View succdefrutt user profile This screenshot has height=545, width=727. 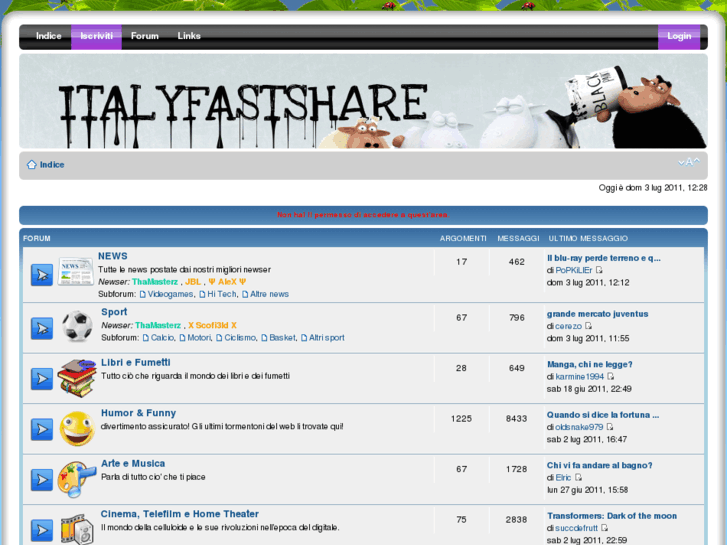click(x=576, y=528)
